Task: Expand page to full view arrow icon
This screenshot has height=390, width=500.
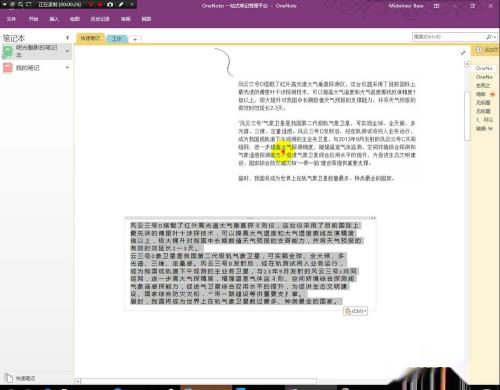Action: click(463, 53)
